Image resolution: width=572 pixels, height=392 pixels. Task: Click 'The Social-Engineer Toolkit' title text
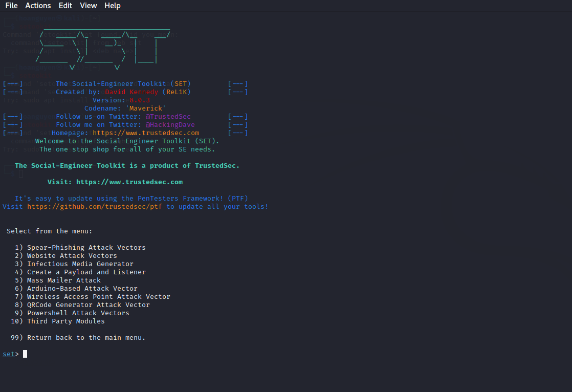point(111,83)
